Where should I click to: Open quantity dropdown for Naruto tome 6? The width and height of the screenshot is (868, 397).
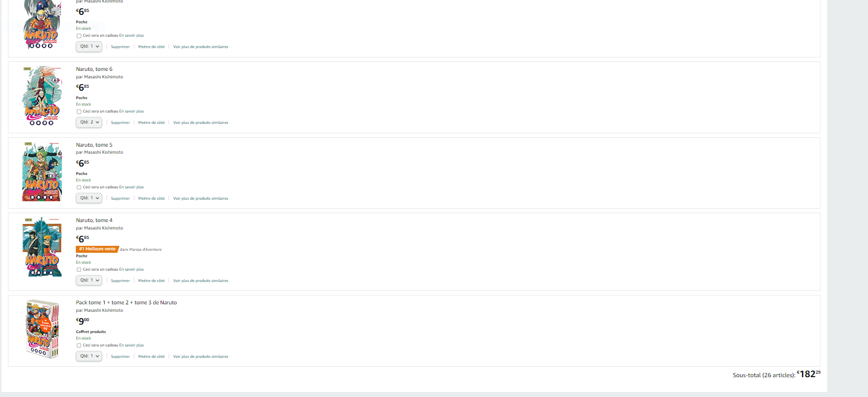[89, 122]
